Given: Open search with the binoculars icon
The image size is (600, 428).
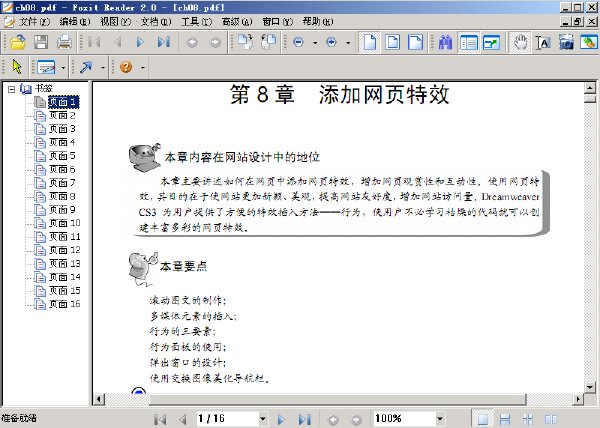Looking at the screenshot, I should tap(445, 42).
